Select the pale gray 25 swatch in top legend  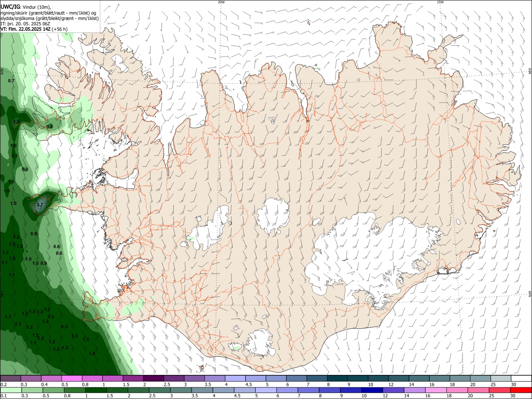(x=501, y=379)
